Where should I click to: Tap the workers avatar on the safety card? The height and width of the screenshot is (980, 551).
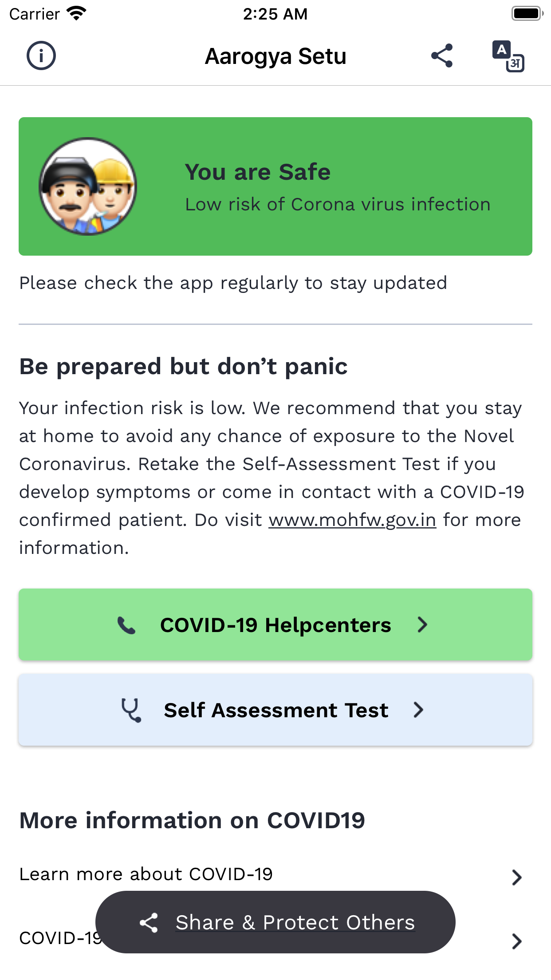[x=87, y=186]
